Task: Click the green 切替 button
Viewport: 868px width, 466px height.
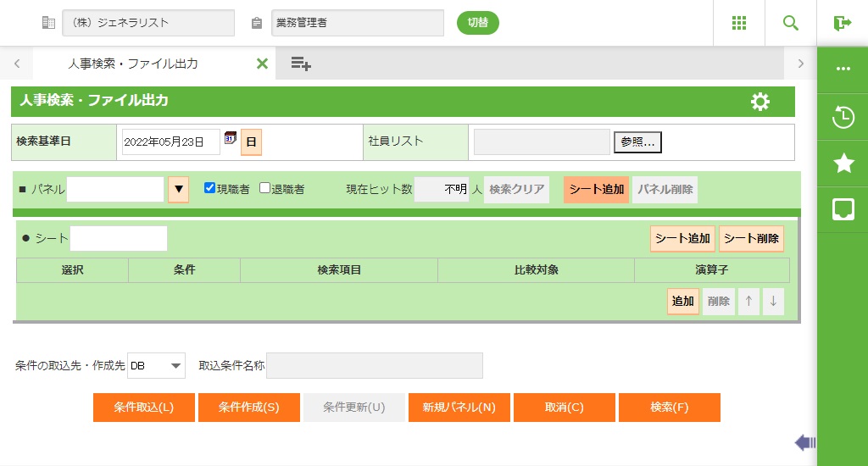Action: (x=478, y=23)
